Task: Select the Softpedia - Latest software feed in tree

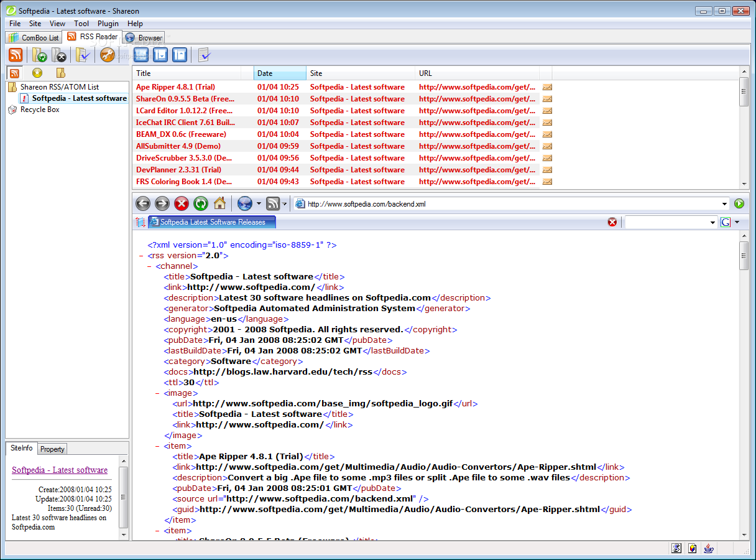Action: 79,98
